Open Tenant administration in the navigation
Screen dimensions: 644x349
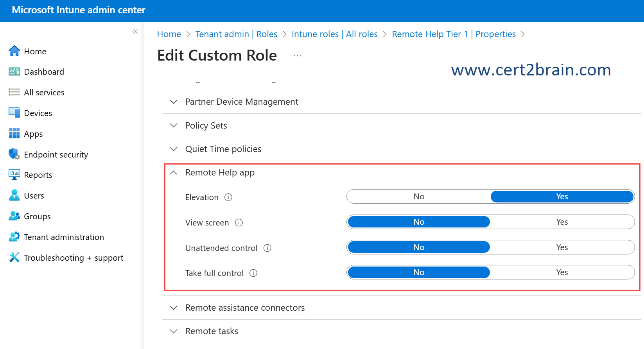point(64,237)
